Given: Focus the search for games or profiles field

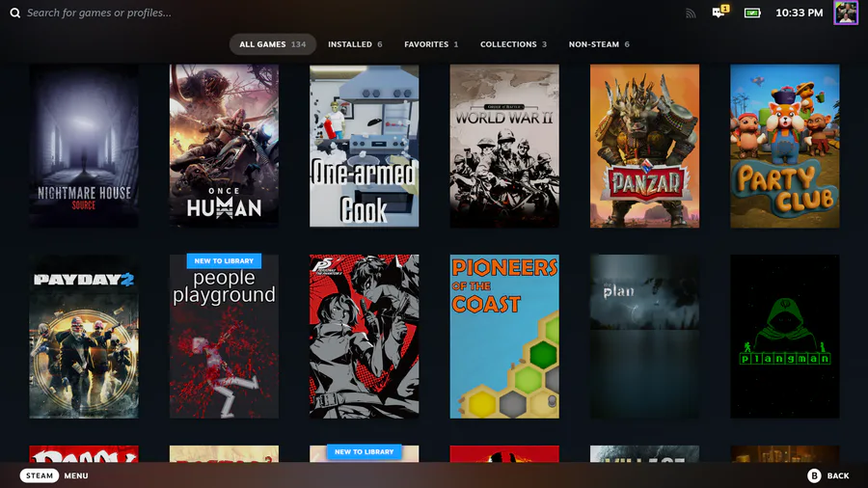Looking at the screenshot, I should coord(99,13).
